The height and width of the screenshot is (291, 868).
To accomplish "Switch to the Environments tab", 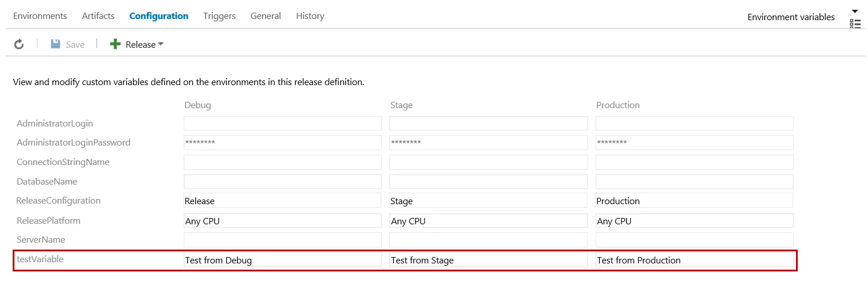I will [40, 16].
